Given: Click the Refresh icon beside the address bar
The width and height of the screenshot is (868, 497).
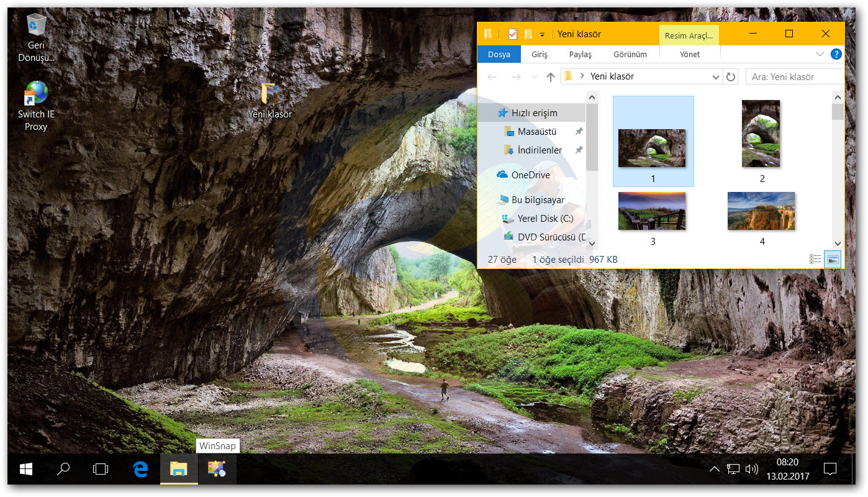Looking at the screenshot, I should [731, 76].
